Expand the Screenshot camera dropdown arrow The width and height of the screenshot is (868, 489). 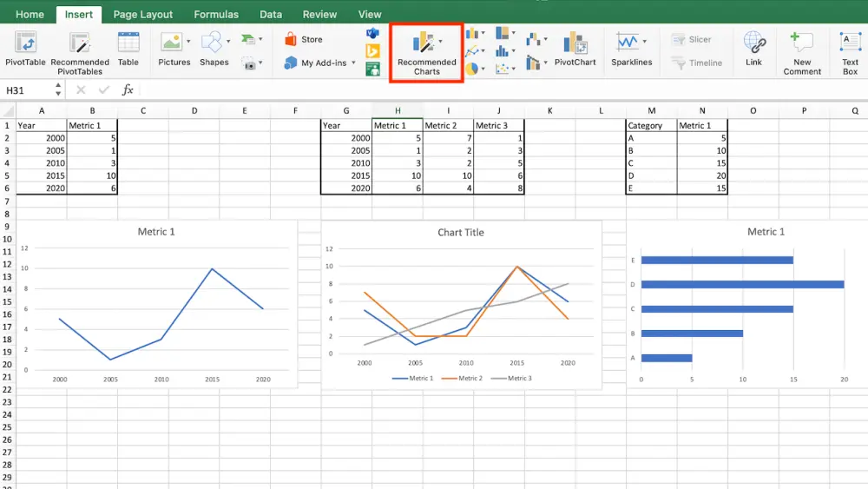260,63
